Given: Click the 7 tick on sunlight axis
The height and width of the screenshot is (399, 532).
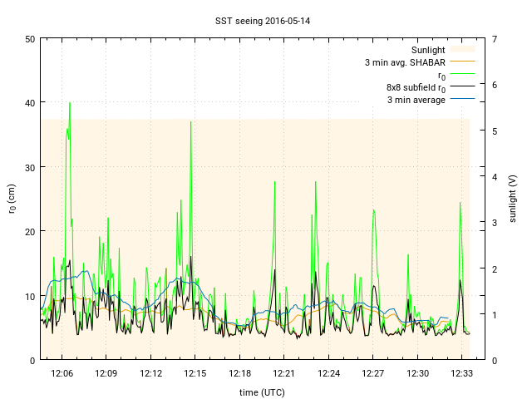Looking at the screenshot, I should (495, 38).
